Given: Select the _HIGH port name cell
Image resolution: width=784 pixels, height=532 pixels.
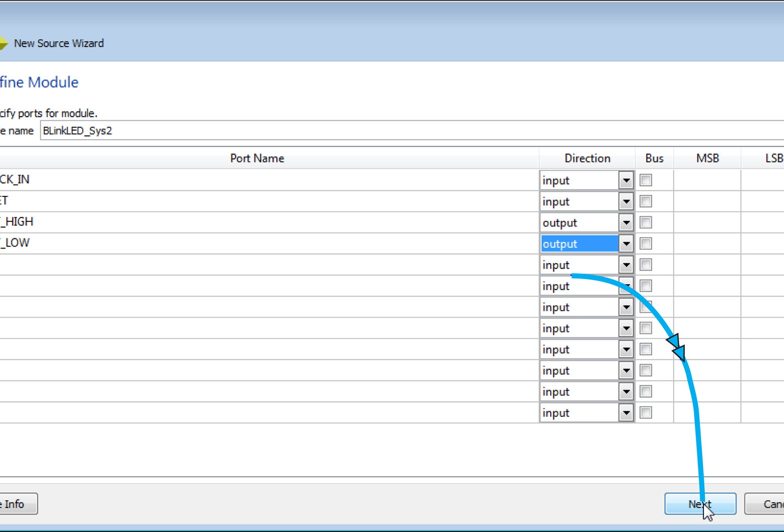Looking at the screenshot, I should click(269, 222).
